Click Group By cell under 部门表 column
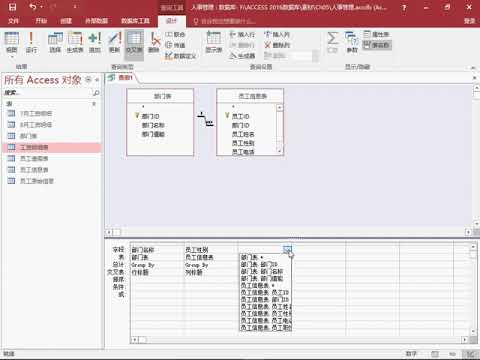Viewport: 480px width, 360px height. tap(157, 265)
